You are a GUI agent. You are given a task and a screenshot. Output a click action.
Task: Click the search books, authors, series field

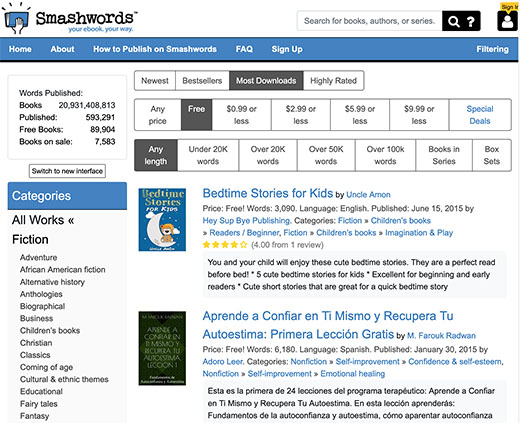[369, 21]
